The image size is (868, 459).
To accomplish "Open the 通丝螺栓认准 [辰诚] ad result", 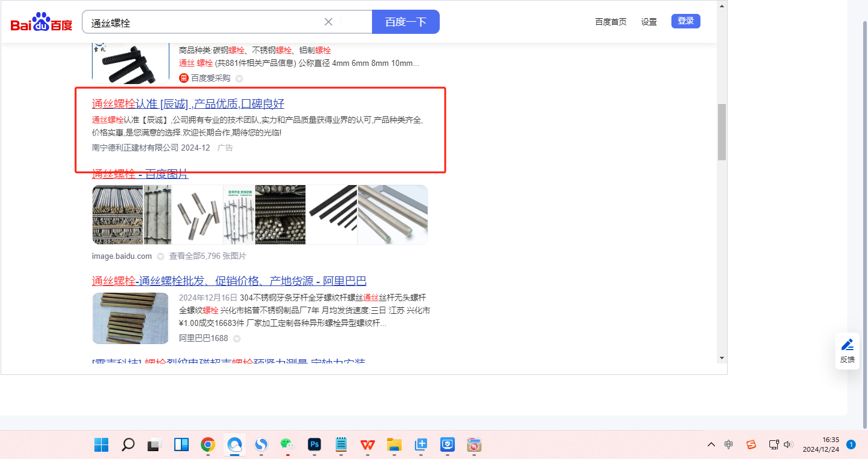I will [188, 103].
